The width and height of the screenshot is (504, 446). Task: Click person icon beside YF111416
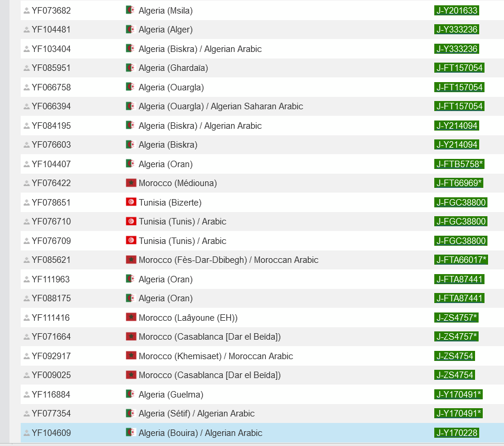(x=27, y=318)
